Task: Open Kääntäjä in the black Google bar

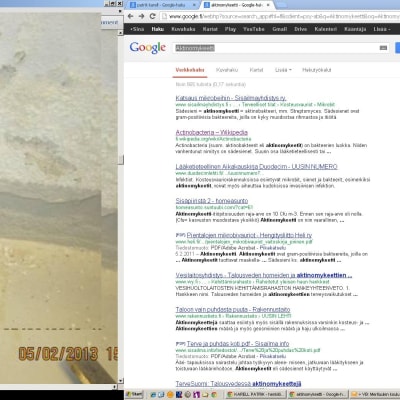Action: point(355,29)
